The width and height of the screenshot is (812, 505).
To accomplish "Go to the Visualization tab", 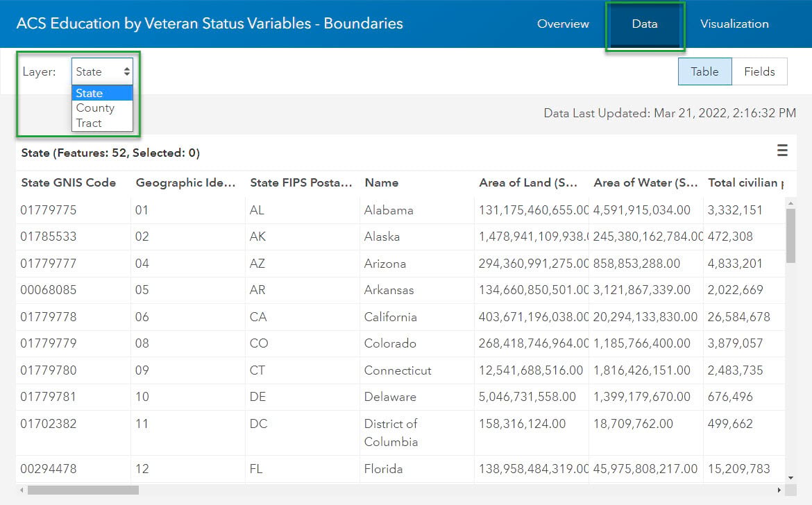I will 734,24.
